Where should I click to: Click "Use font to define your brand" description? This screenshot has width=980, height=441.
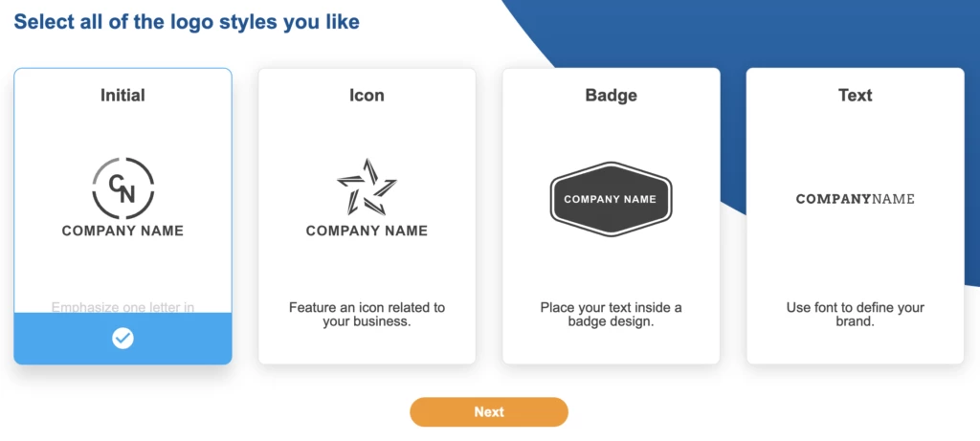(x=855, y=315)
